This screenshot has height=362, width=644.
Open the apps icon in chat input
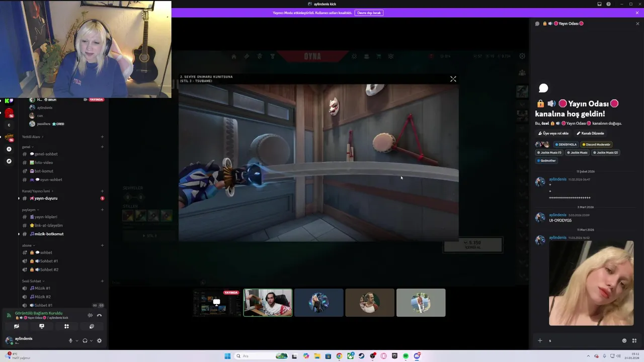634,340
